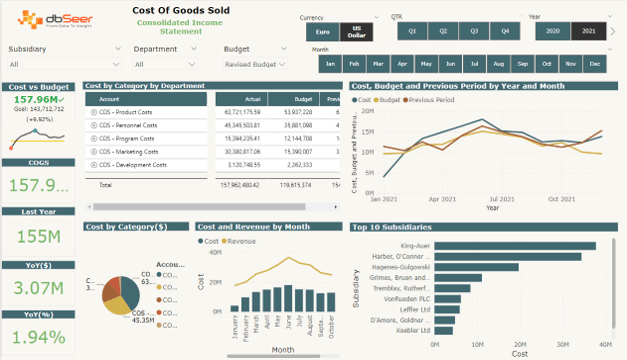The height and width of the screenshot is (360, 627).
Task: Click table scrollbar right arrow
Action: 335,207
